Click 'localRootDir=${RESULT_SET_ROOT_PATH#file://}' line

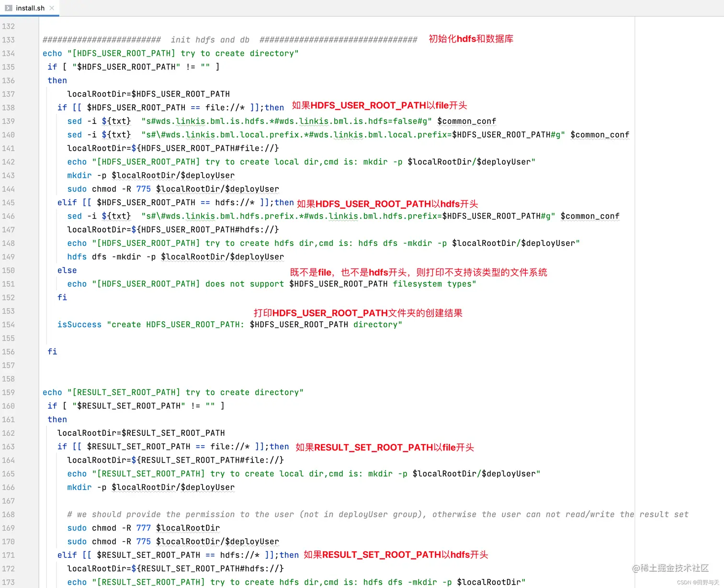pyautogui.click(x=175, y=460)
